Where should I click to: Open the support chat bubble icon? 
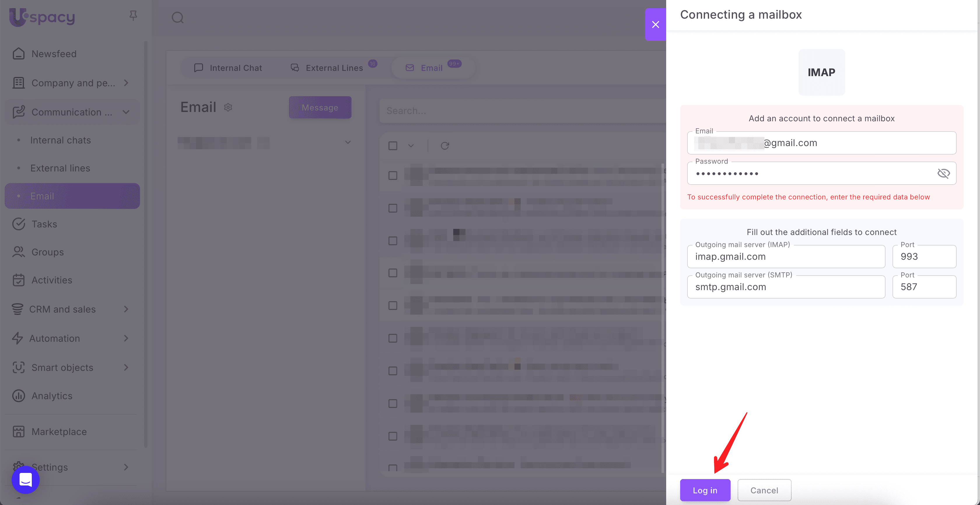click(x=25, y=480)
